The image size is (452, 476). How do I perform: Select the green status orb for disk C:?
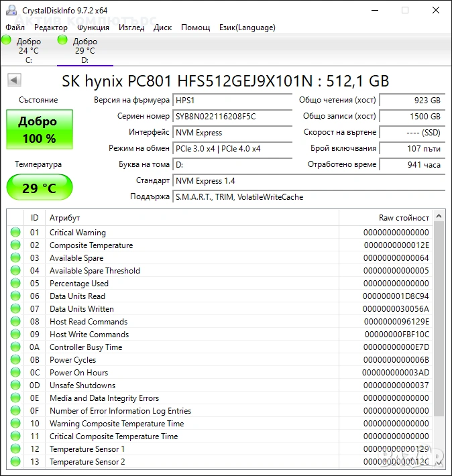7,41
